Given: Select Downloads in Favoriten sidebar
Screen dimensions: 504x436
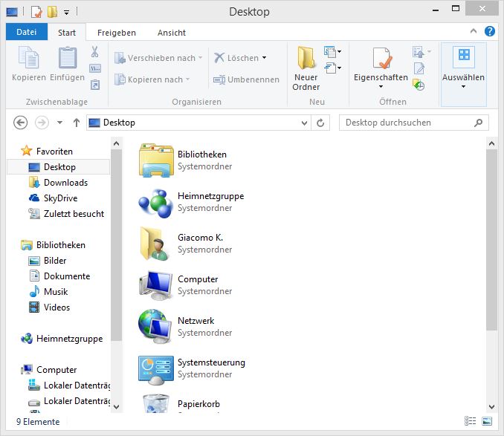Looking at the screenshot, I should pos(65,183).
